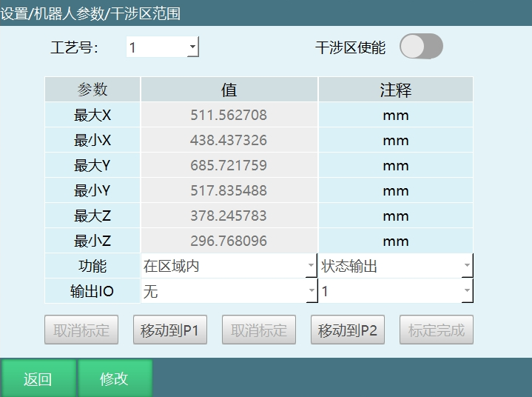Click the 最大Z row label
The height and width of the screenshot is (397, 532).
[x=92, y=216]
